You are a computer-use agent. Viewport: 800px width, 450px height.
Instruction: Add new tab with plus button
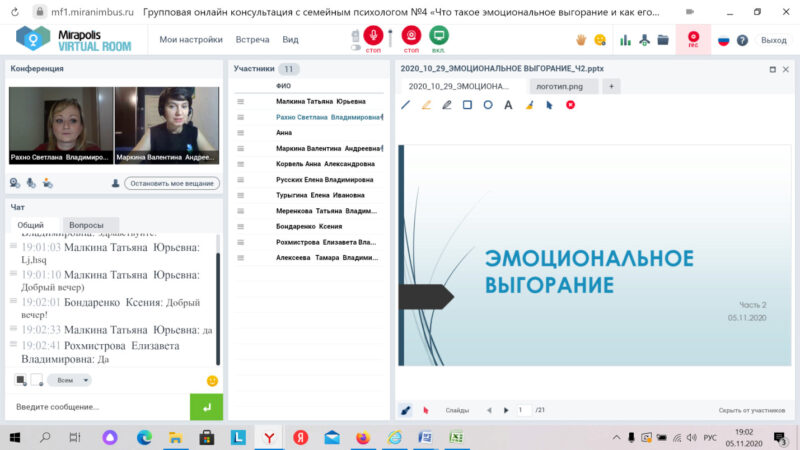[x=611, y=86]
